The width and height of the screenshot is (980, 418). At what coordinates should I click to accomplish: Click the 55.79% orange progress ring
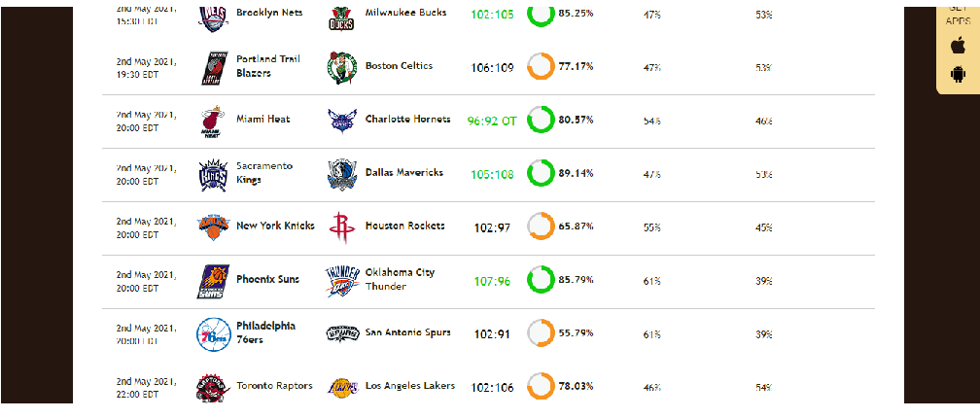coord(541,333)
